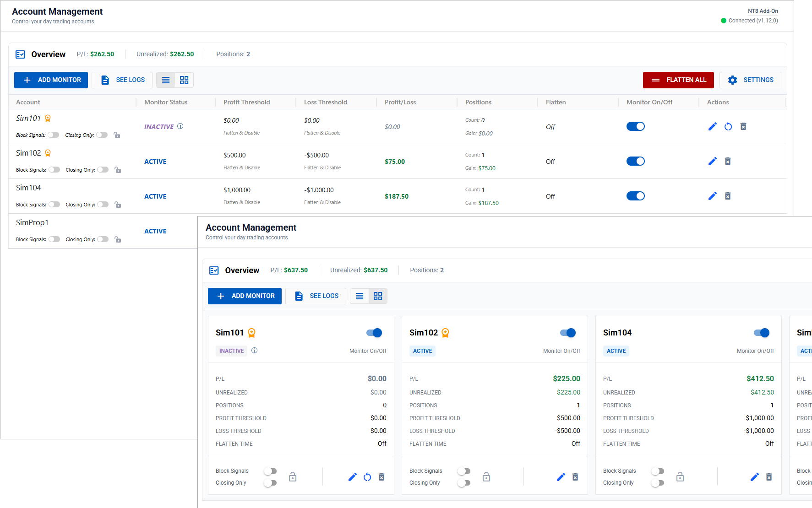Click the edit pencil icon for Sim101 row
This screenshot has height=508, width=812.
coord(712,126)
